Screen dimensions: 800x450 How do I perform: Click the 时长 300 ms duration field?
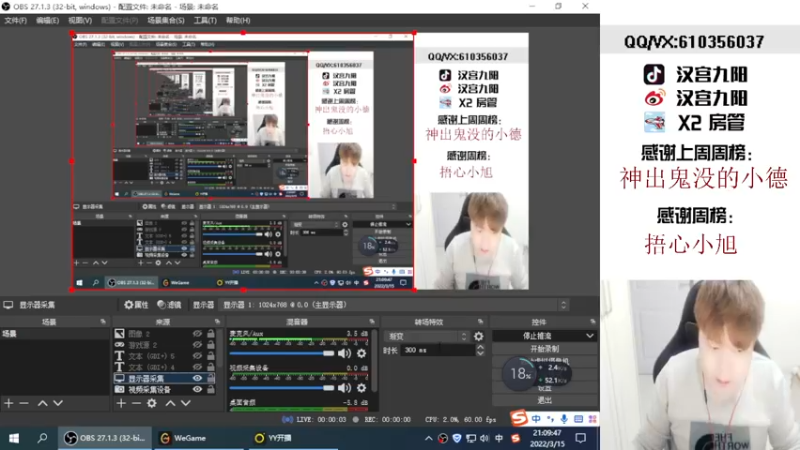pyautogui.click(x=438, y=350)
